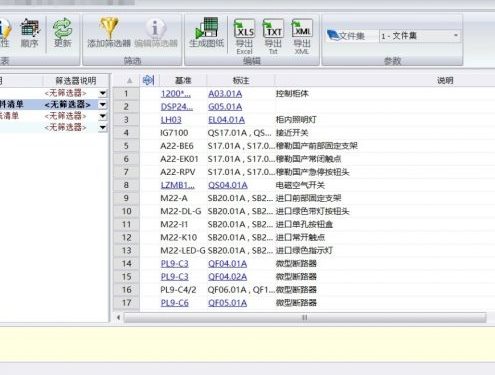
Task: Open first 无筛选器 filter dropdown arrow
Action: pos(103,93)
